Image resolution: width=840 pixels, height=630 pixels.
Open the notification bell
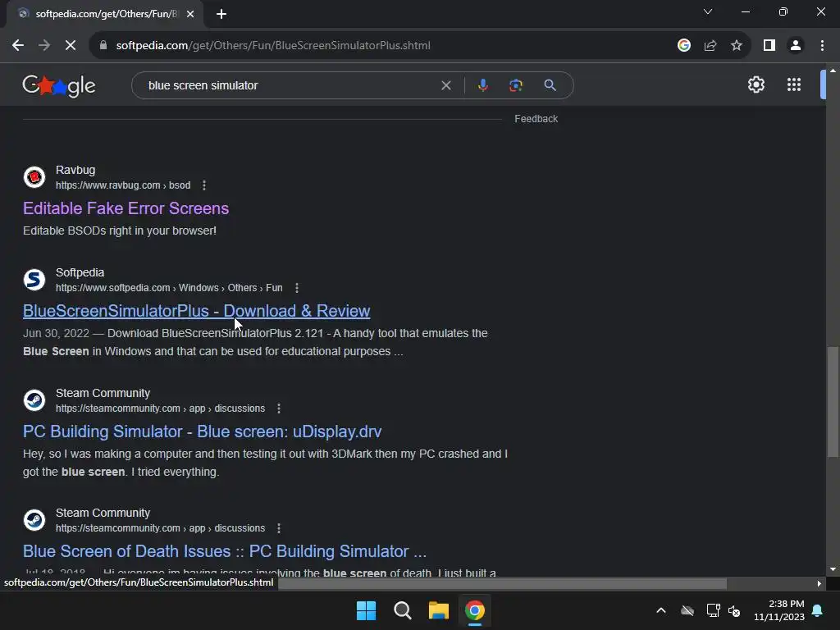click(x=818, y=610)
